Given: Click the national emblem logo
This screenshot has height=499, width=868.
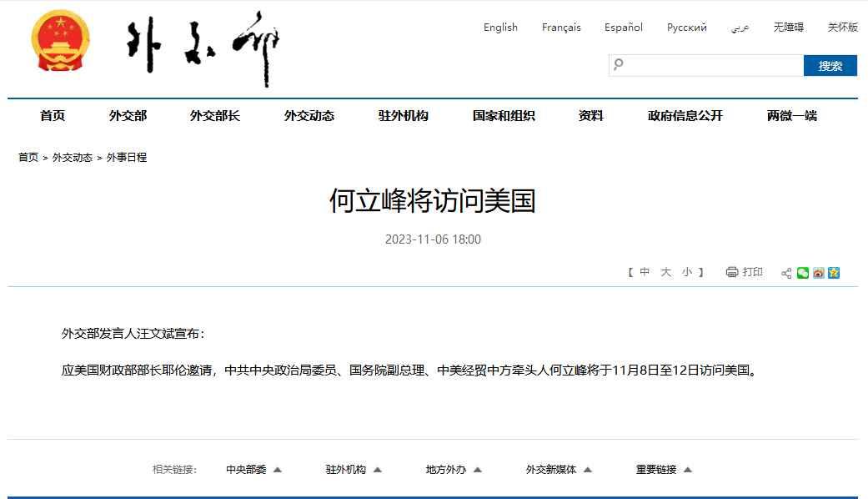Looking at the screenshot, I should tap(61, 42).
